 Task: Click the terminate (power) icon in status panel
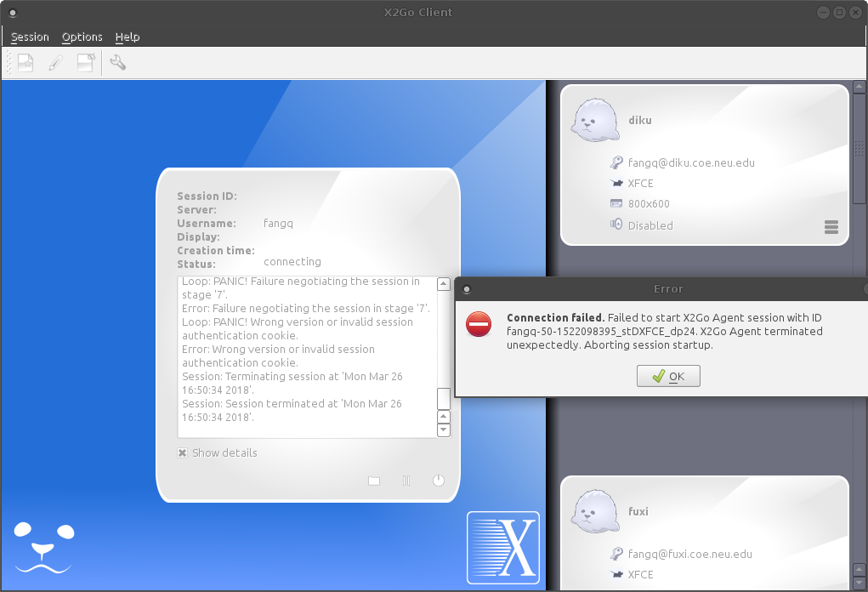(439, 481)
